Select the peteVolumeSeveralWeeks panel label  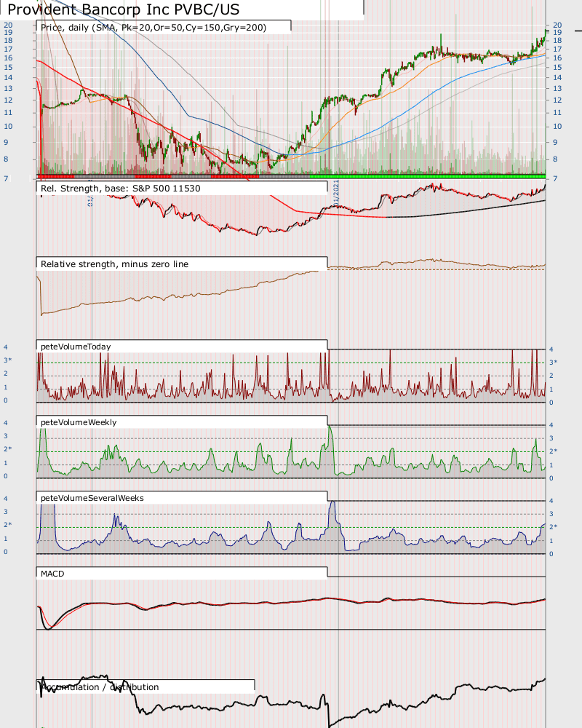tap(92, 498)
